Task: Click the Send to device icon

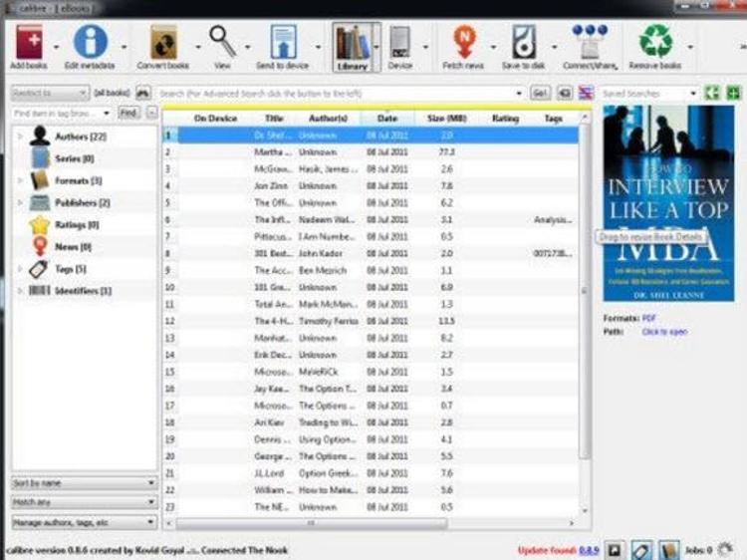Action: [x=283, y=43]
